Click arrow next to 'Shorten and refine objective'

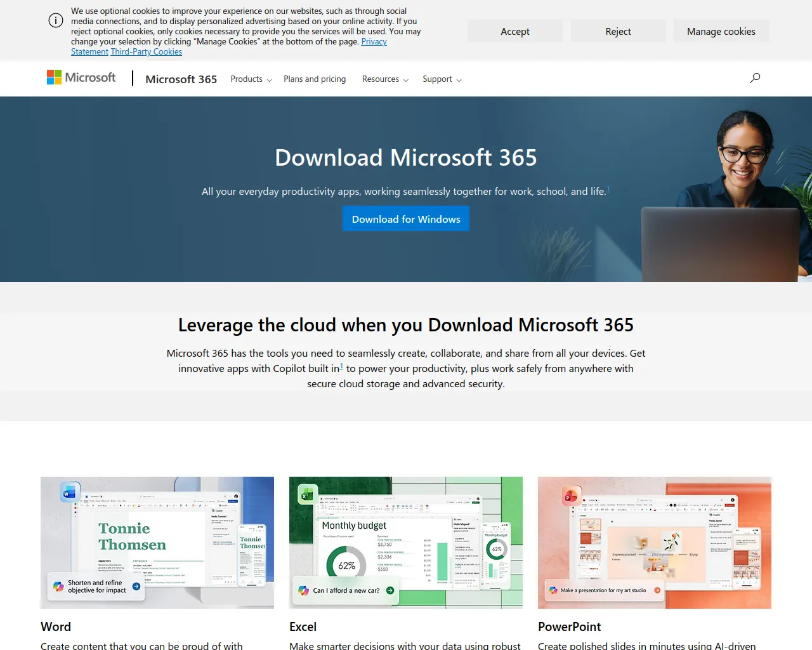point(136,587)
